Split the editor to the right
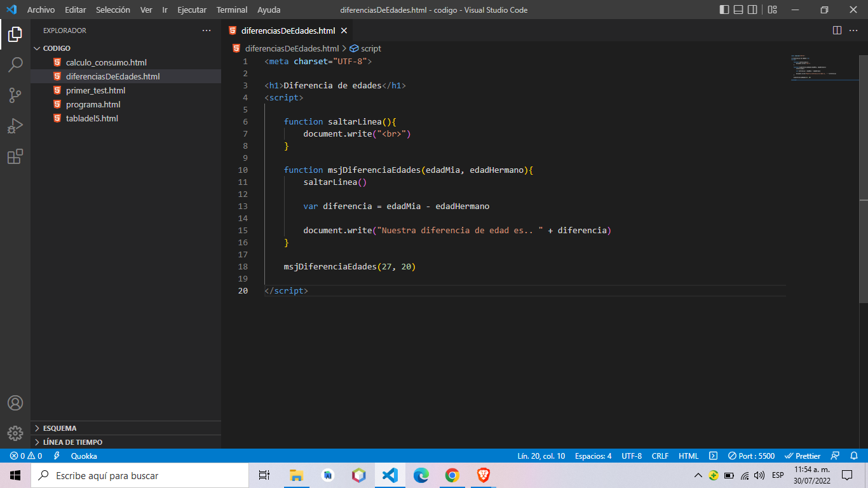This screenshot has width=868, height=488. 837,30
